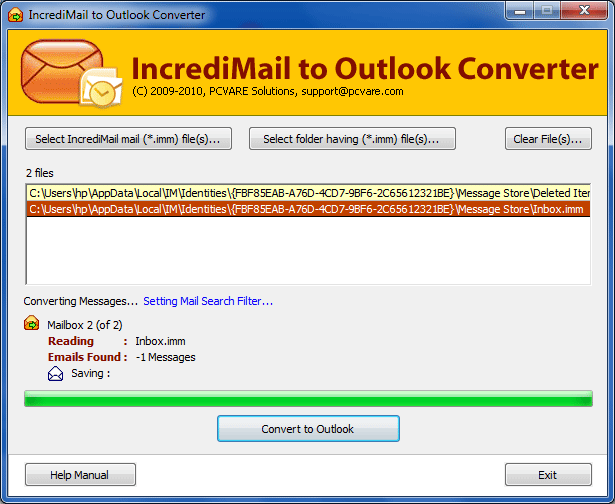
Task: Click the green conversion progress bar
Action: pyautogui.click(x=308, y=398)
